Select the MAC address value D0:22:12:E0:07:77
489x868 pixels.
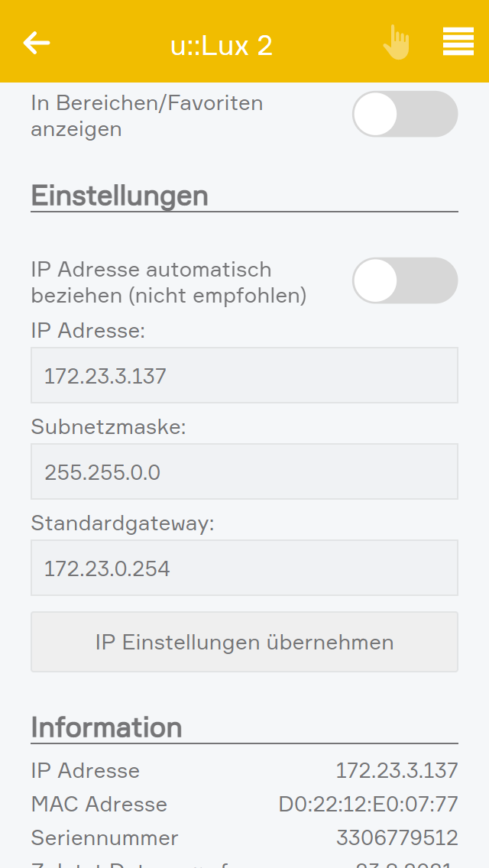coord(368,804)
